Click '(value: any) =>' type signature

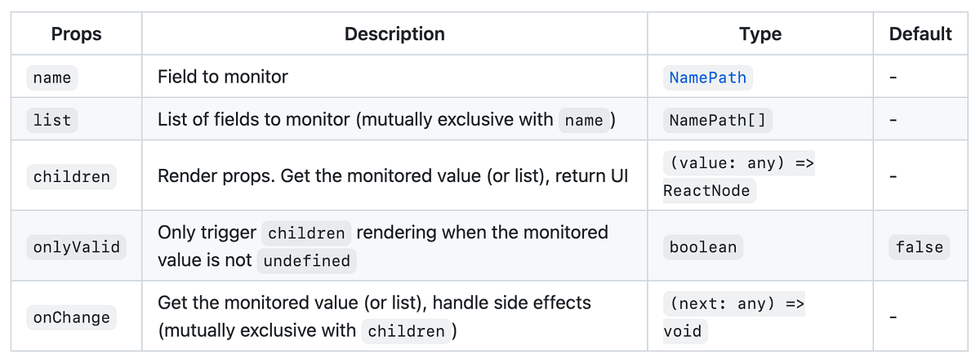(x=742, y=162)
